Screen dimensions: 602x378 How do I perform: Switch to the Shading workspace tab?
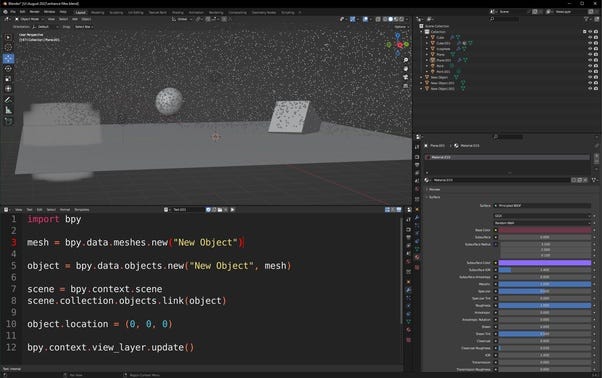pos(177,12)
